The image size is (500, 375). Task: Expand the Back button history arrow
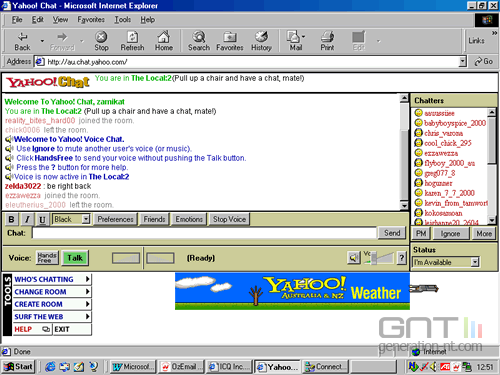coord(42,41)
